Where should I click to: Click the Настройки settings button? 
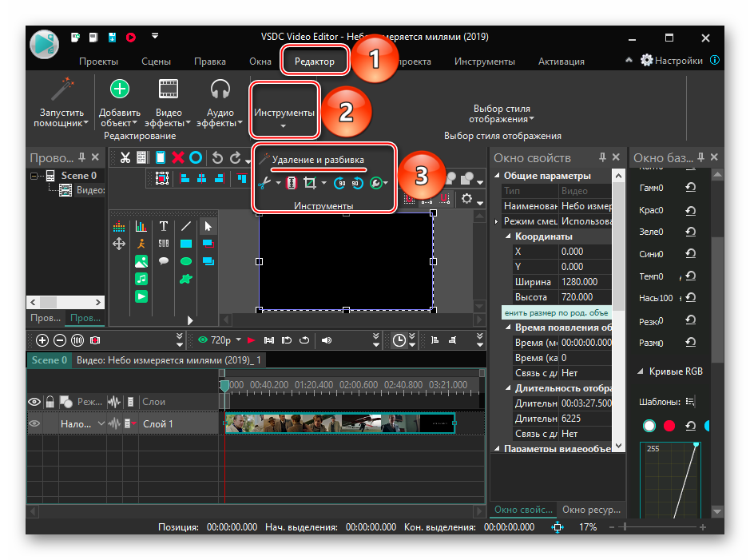click(x=671, y=60)
